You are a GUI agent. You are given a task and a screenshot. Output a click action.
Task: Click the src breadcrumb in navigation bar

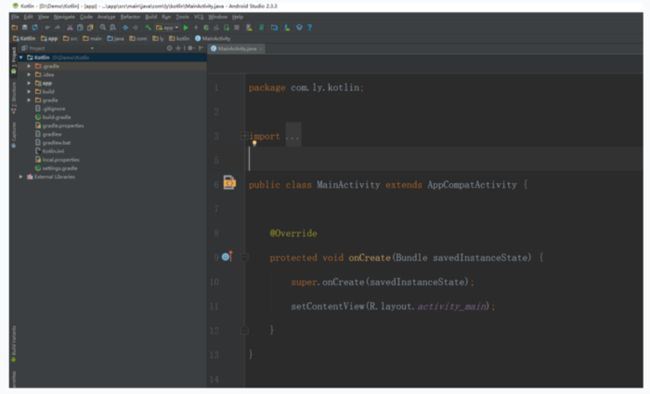click(x=70, y=39)
